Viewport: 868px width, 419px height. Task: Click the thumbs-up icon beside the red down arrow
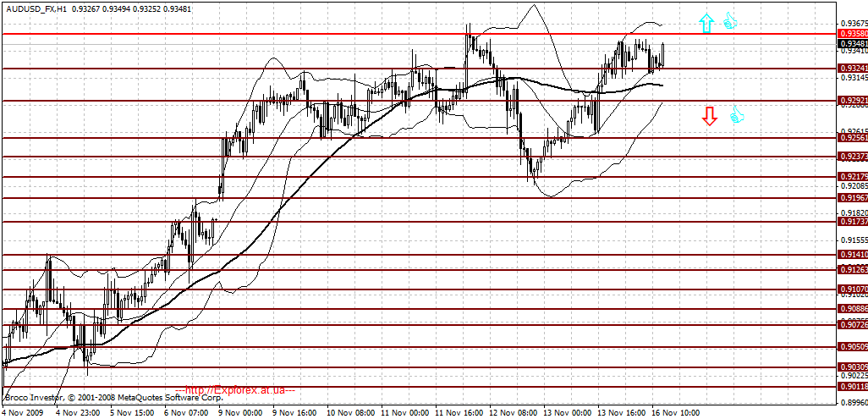pyautogui.click(x=737, y=115)
